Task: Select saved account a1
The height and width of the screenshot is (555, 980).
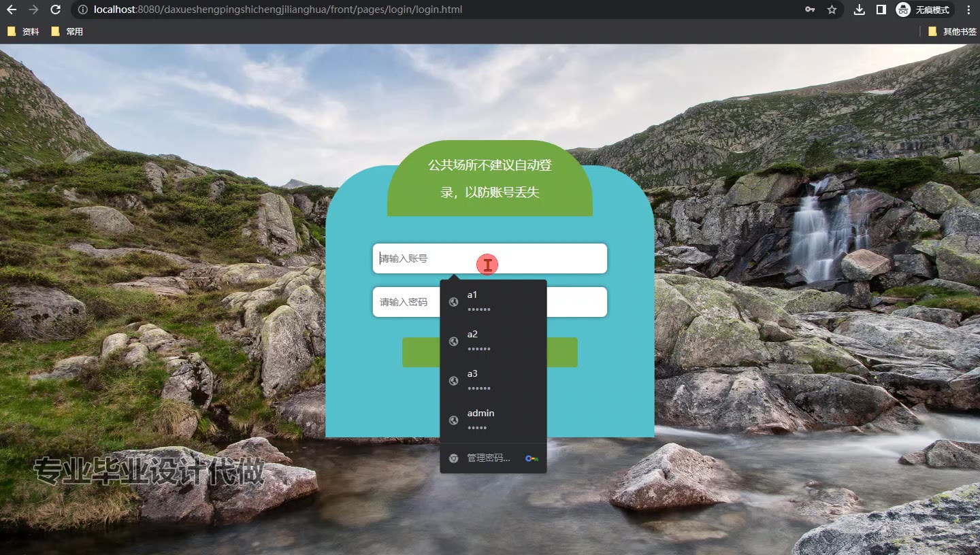Action: [x=493, y=301]
